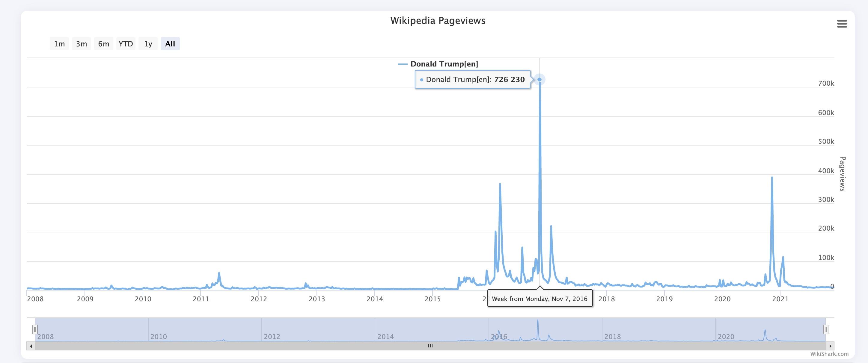
Task: Select the YTD range button
Action: click(x=126, y=44)
